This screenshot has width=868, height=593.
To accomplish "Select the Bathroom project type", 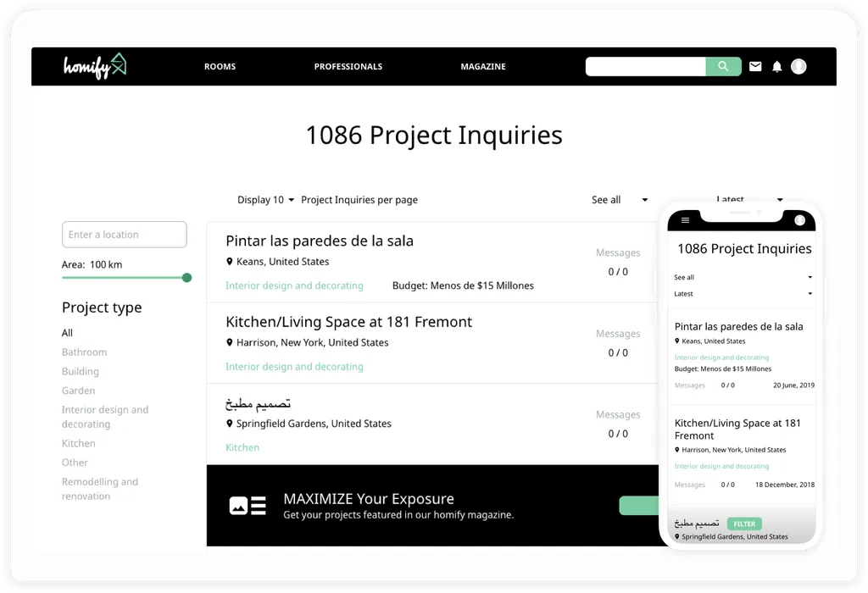I will tap(84, 352).
